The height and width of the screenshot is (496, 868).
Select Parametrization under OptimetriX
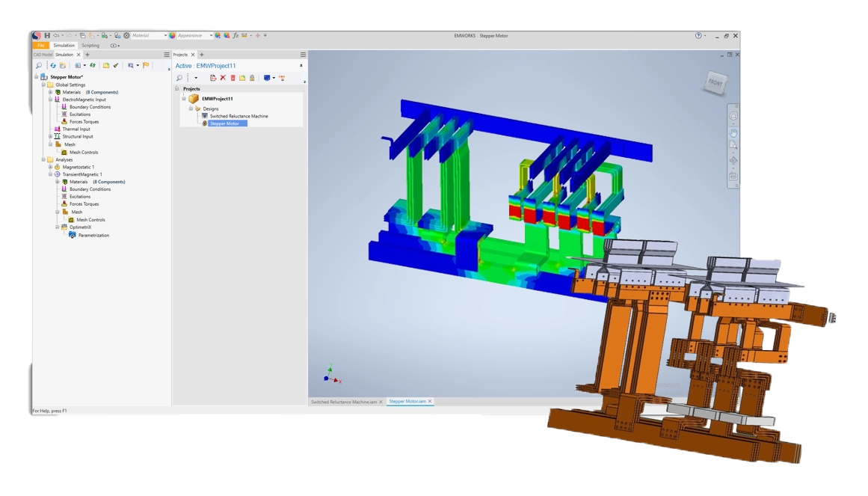(x=93, y=235)
